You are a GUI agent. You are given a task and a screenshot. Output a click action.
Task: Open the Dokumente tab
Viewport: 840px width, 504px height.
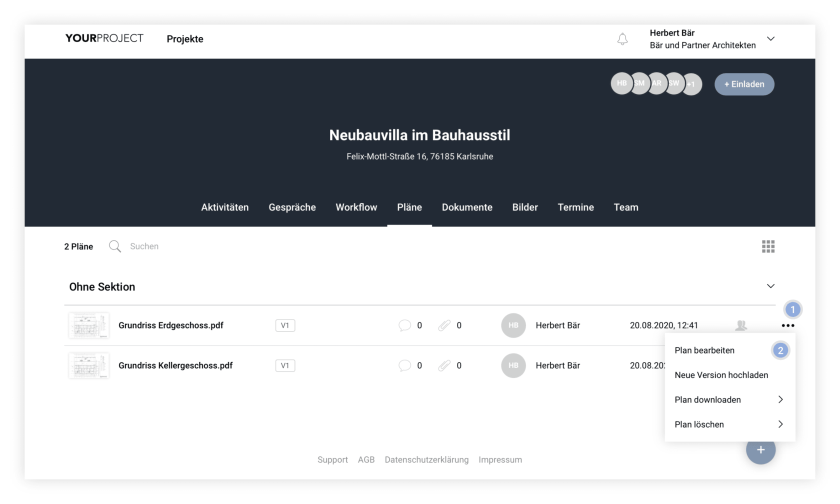coord(467,207)
